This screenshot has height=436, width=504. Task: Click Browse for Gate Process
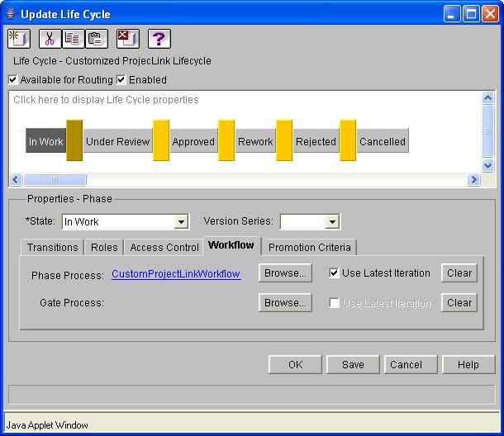(x=285, y=303)
